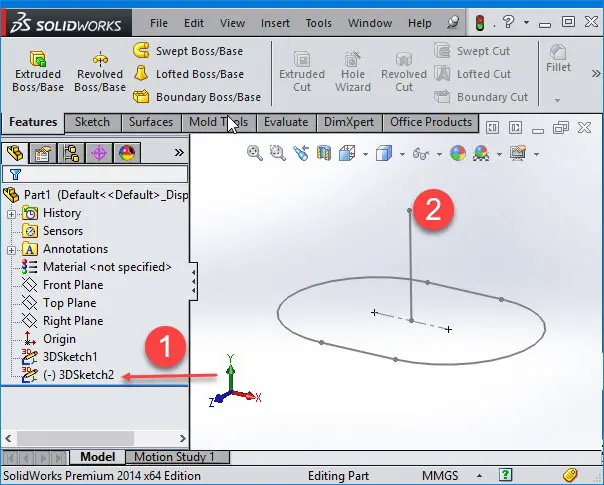Open the FeatureManager design tree tab
604x485 pixels.
[15, 153]
